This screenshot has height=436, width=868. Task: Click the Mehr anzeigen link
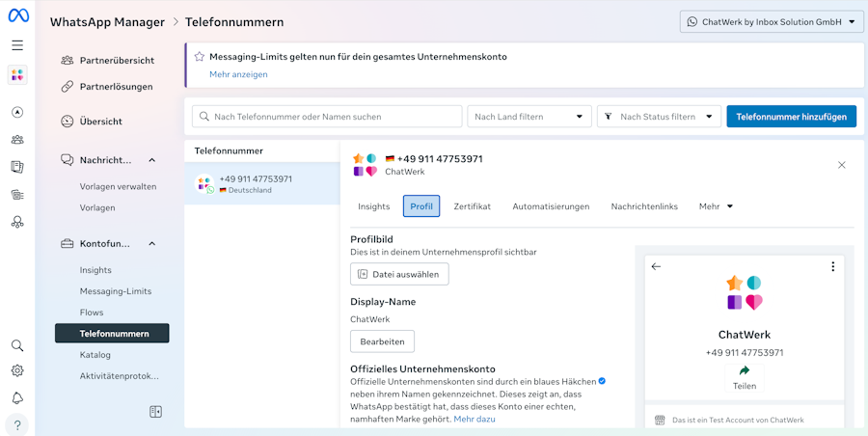point(238,74)
